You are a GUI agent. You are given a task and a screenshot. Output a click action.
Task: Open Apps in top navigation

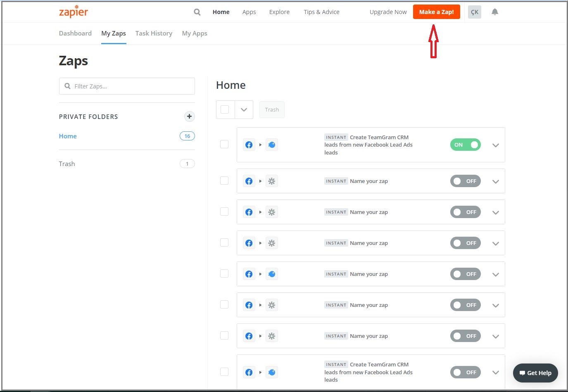(x=249, y=12)
